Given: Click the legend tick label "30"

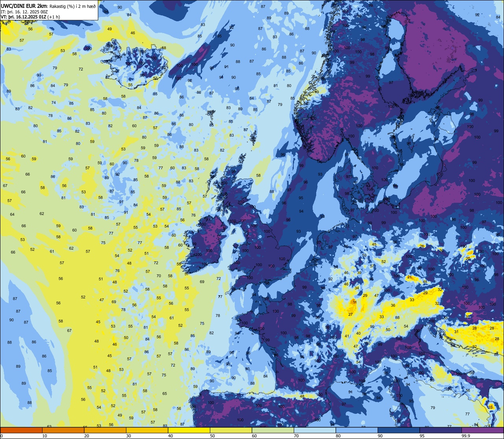Looking at the screenshot, I should (x=128, y=436).
